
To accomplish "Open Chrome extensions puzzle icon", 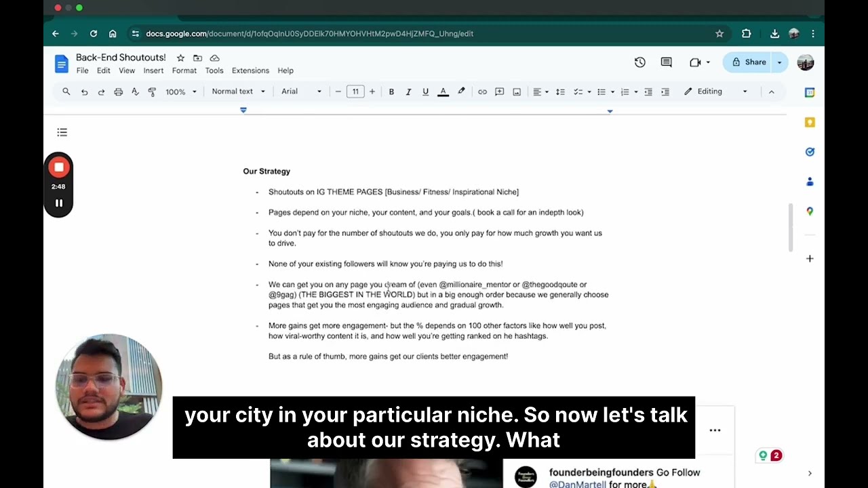I will 747,34.
